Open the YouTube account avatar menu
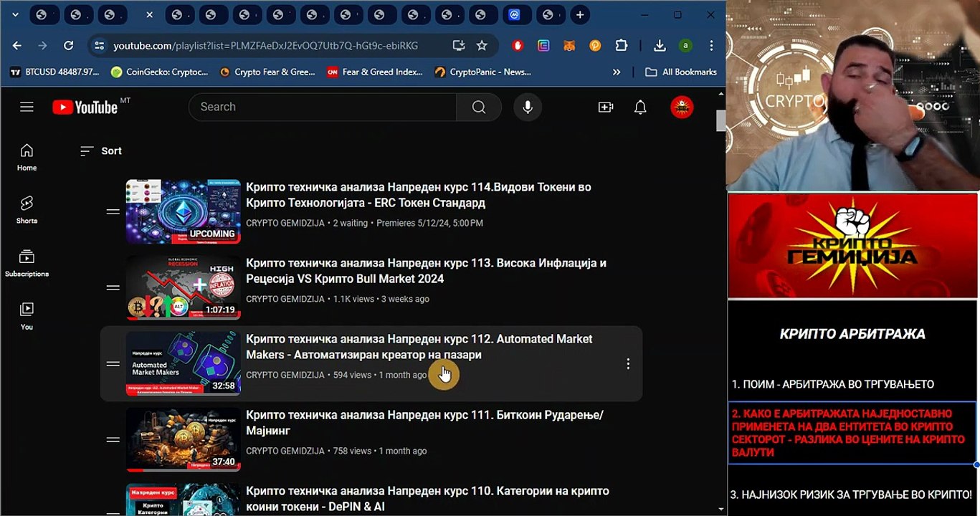Viewport: 980px width, 516px height. click(x=682, y=107)
